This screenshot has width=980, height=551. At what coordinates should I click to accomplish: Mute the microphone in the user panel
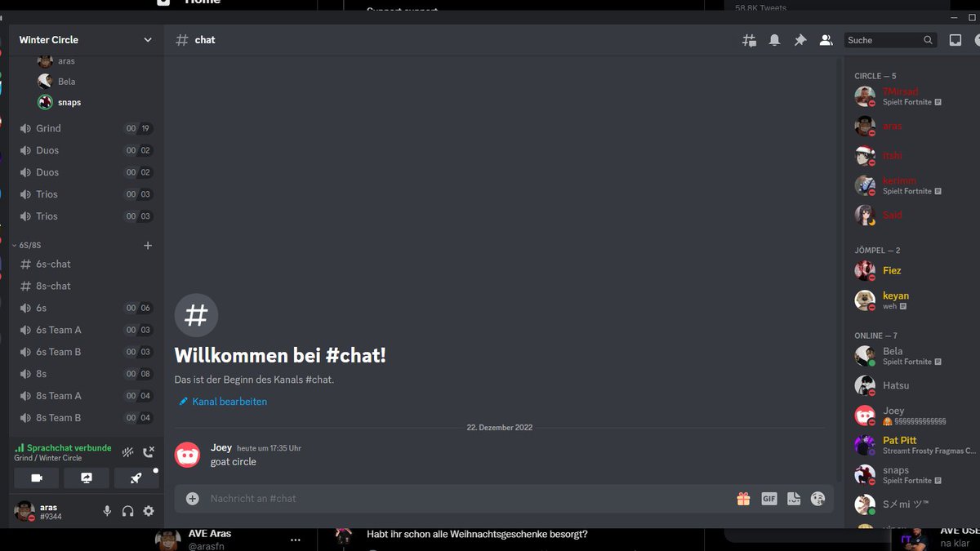pos(107,511)
